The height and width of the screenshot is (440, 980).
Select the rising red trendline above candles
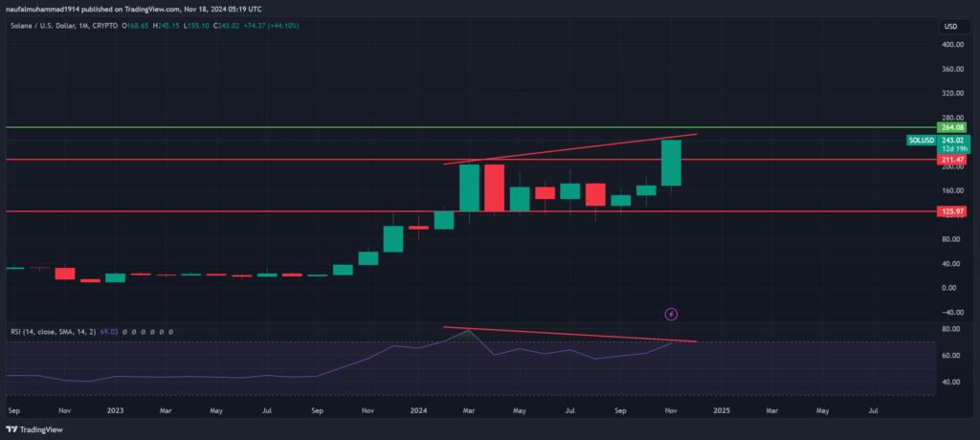click(x=574, y=149)
